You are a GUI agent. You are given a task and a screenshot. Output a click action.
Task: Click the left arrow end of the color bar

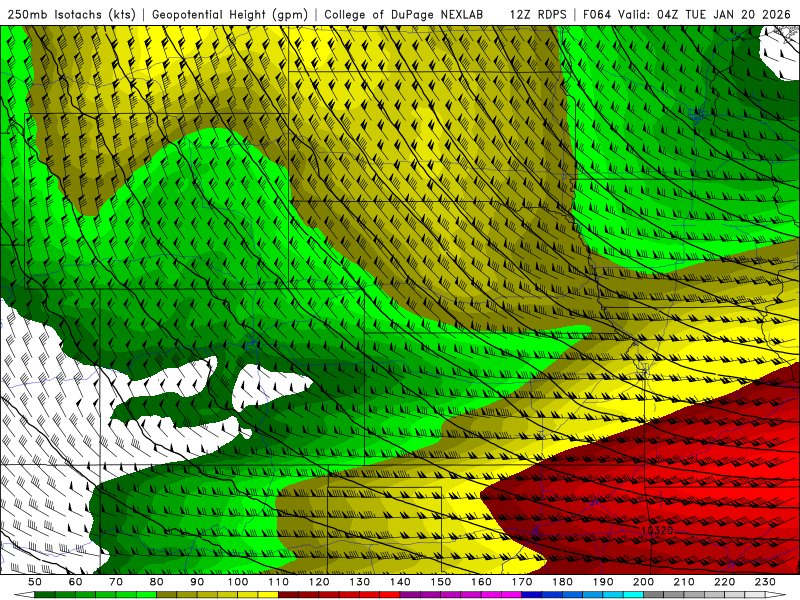tap(24, 594)
